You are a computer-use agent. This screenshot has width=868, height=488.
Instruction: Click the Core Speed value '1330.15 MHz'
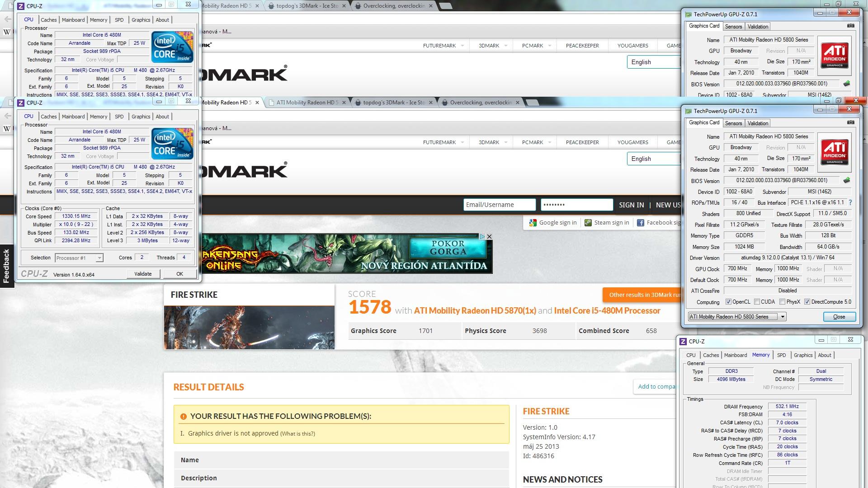[76, 216]
